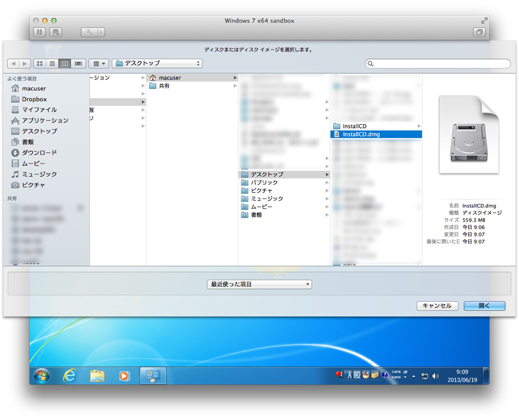Enter full screen with the arrows icon
519x420 pixels.
484,20
